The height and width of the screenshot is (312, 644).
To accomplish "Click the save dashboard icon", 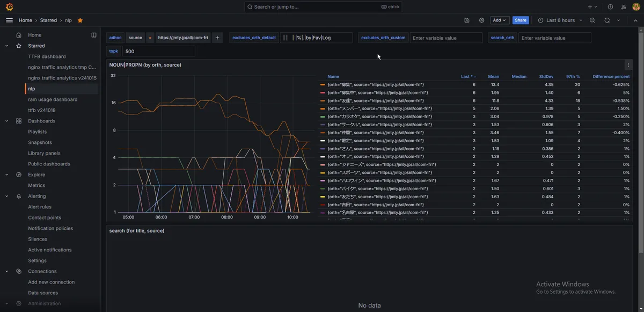I will tap(467, 20).
